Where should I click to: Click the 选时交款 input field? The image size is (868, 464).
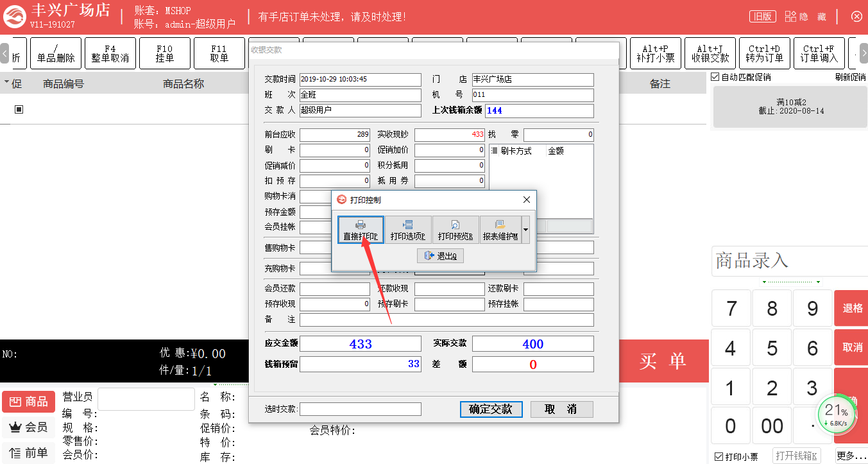(x=361, y=409)
